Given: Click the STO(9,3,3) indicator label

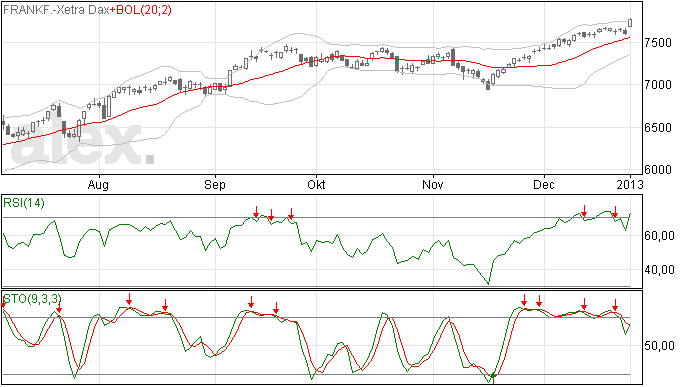Looking at the screenshot, I should click(32, 299).
